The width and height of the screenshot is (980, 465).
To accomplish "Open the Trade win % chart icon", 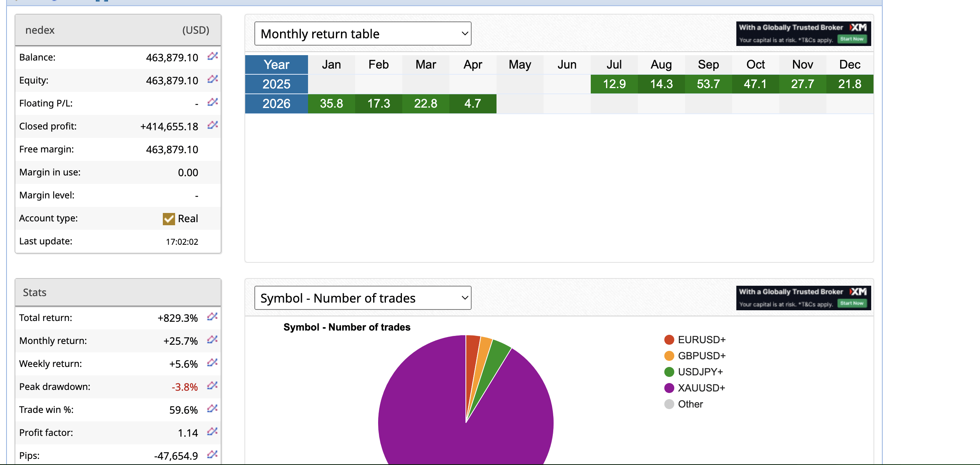I will coord(211,409).
